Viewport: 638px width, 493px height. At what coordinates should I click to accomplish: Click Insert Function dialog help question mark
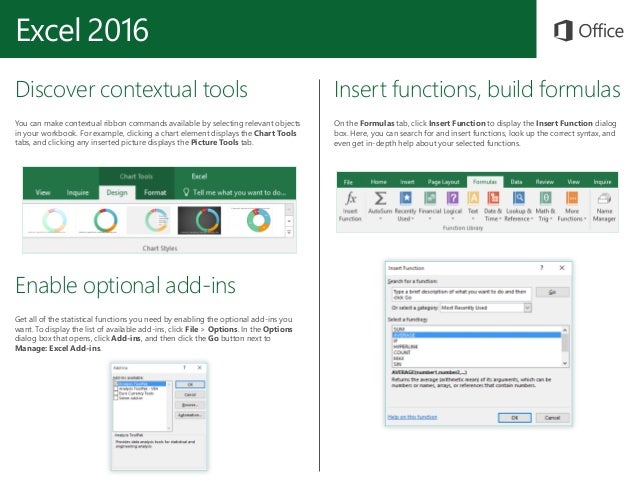tap(542, 268)
